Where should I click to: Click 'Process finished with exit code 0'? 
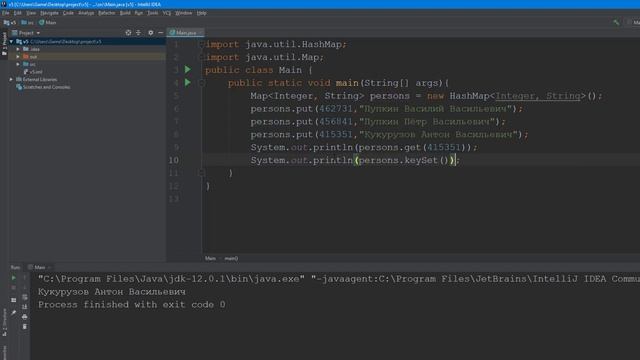coord(132,305)
